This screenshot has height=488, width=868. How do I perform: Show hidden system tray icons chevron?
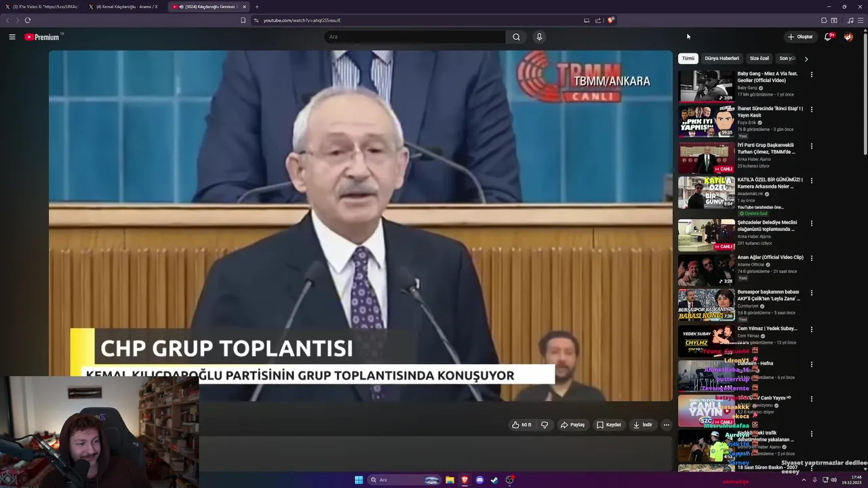[x=804, y=480]
